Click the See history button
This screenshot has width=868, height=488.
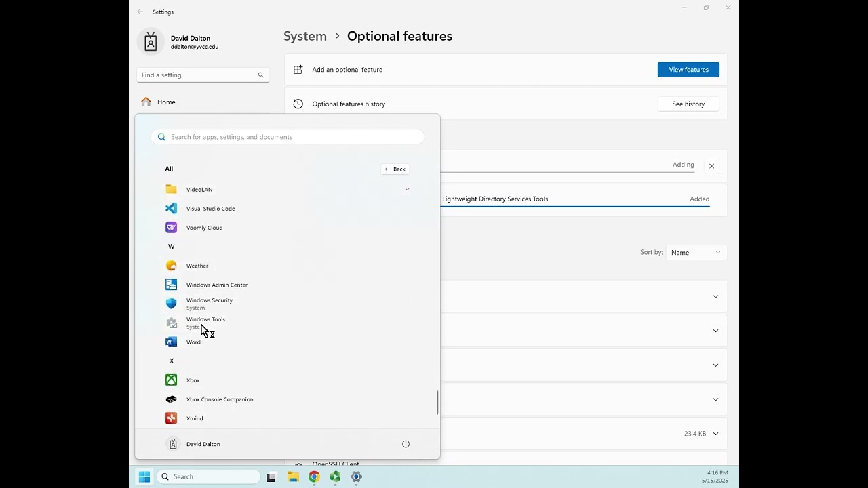pyautogui.click(x=688, y=104)
